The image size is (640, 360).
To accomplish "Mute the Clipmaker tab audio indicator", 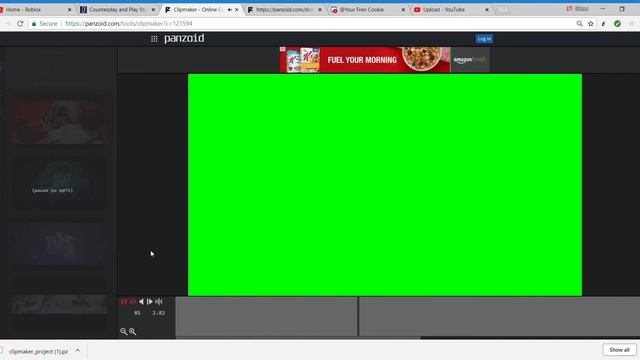I will click(x=229, y=9).
